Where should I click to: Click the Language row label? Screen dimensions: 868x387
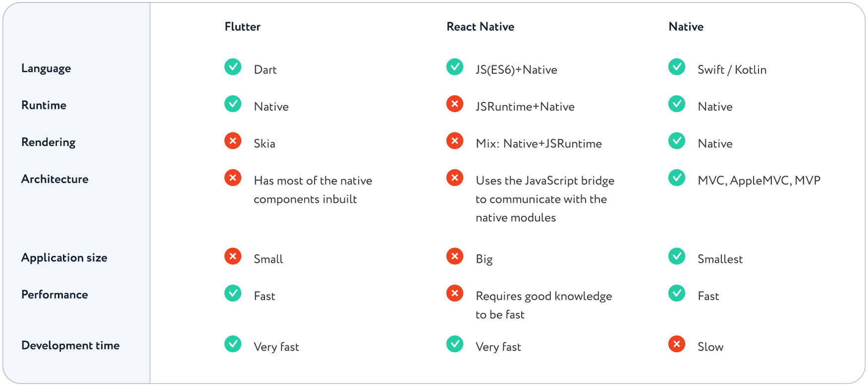pos(46,68)
